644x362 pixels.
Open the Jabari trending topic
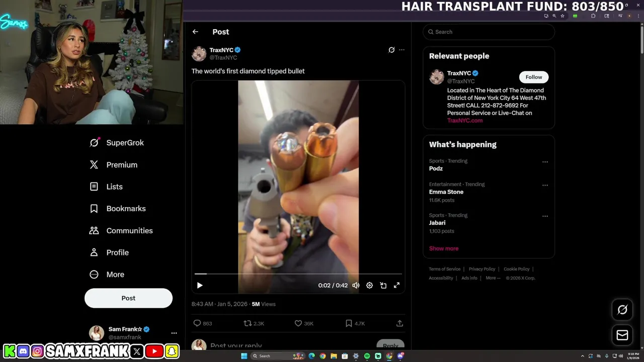click(x=437, y=223)
